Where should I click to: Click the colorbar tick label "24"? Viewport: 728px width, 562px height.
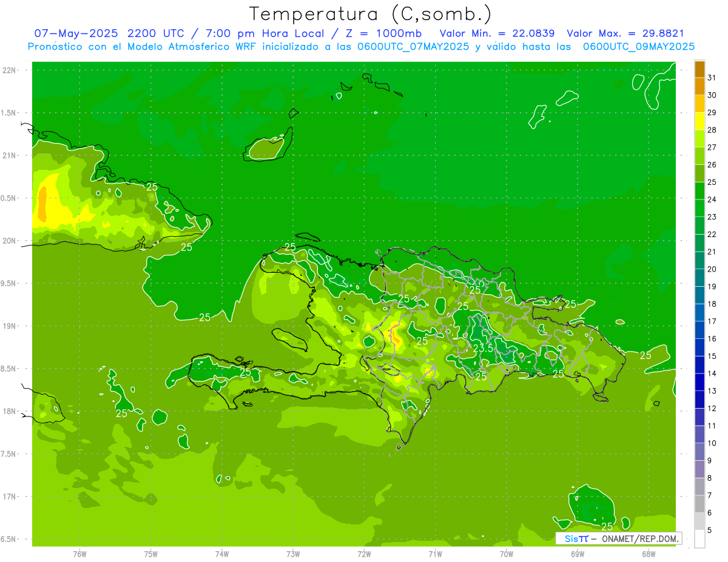712,199
